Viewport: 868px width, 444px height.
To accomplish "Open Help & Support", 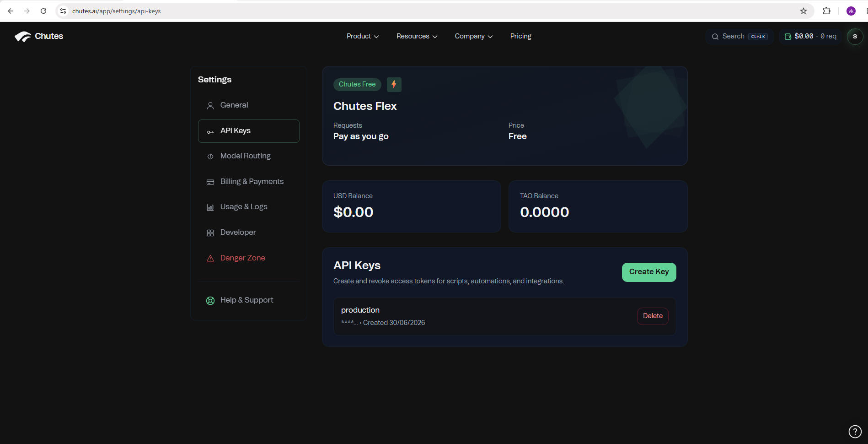I will [249, 300].
